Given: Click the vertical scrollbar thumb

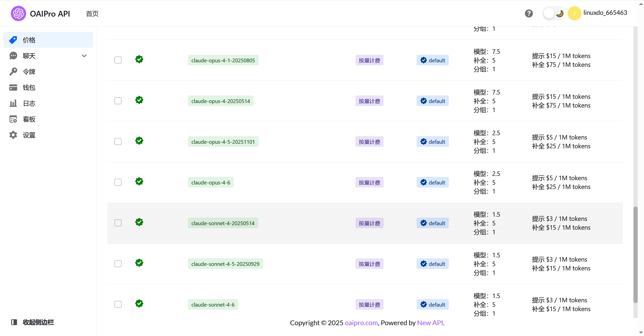Looking at the screenshot, I should pyautogui.click(x=635, y=255).
